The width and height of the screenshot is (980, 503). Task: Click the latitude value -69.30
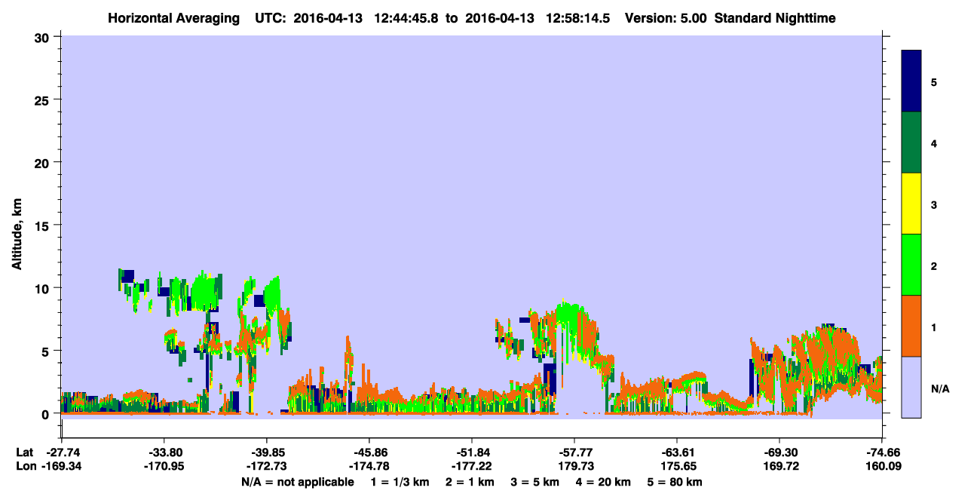pyautogui.click(x=779, y=452)
